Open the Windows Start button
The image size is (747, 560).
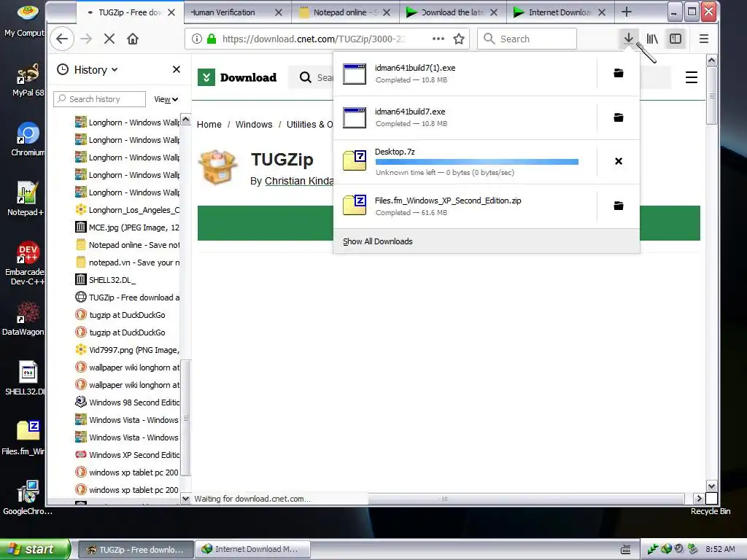(x=35, y=549)
